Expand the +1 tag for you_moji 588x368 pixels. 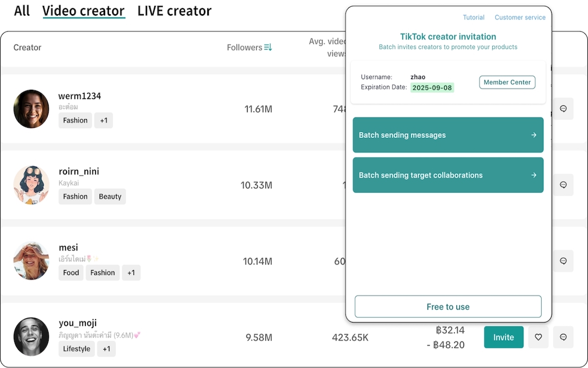(107, 349)
